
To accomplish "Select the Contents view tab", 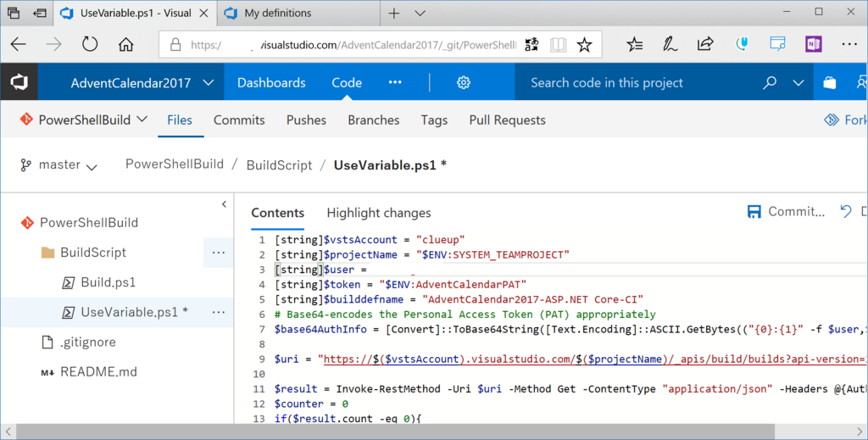I will click(x=277, y=213).
